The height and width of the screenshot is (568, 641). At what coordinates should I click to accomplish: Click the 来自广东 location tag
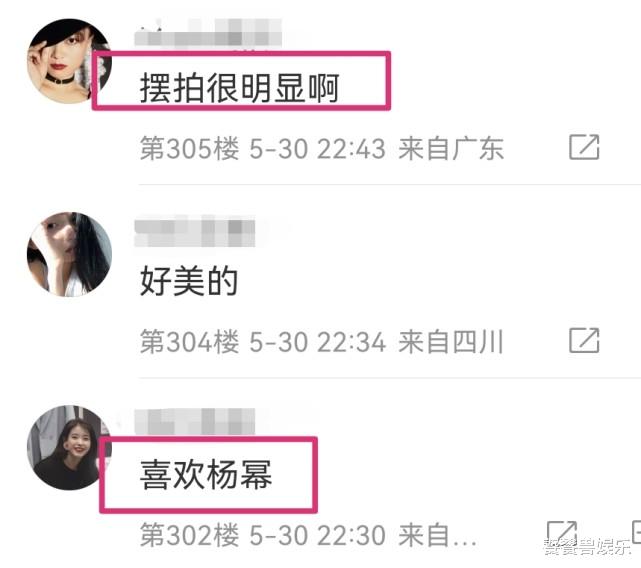point(450,148)
